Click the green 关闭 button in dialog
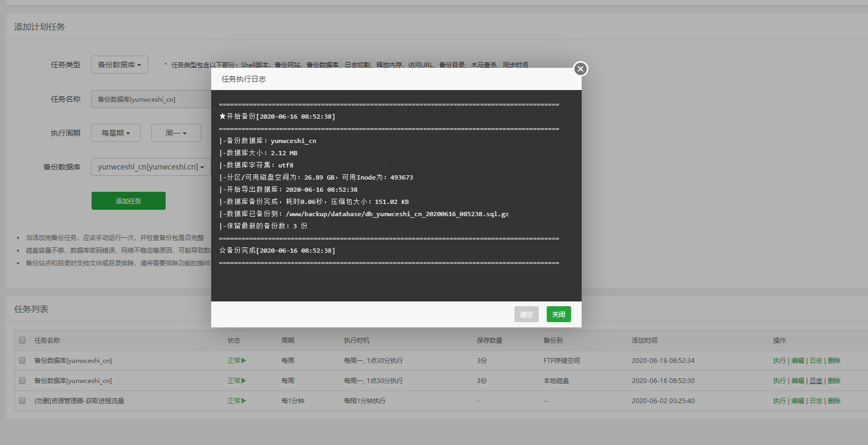This screenshot has height=445, width=868. pyautogui.click(x=558, y=314)
